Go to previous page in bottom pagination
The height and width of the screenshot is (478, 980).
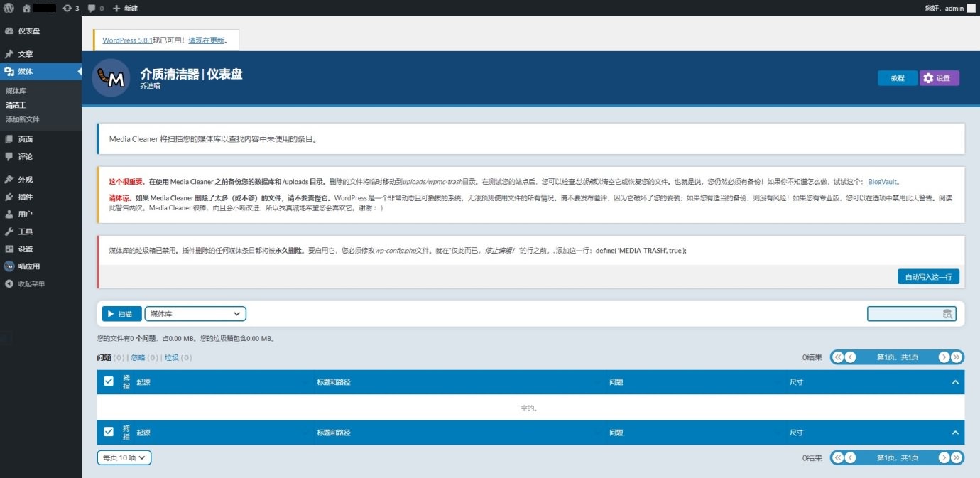pyautogui.click(x=850, y=457)
